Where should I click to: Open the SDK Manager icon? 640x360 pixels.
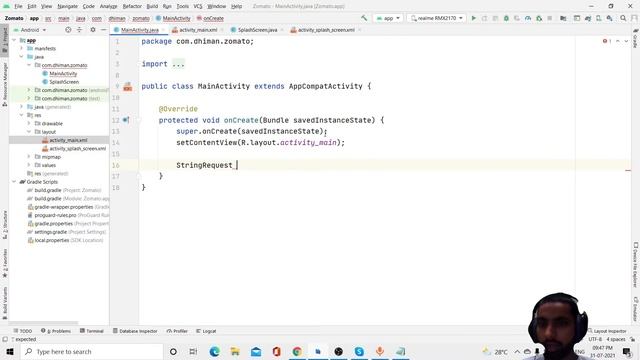[x=609, y=18]
